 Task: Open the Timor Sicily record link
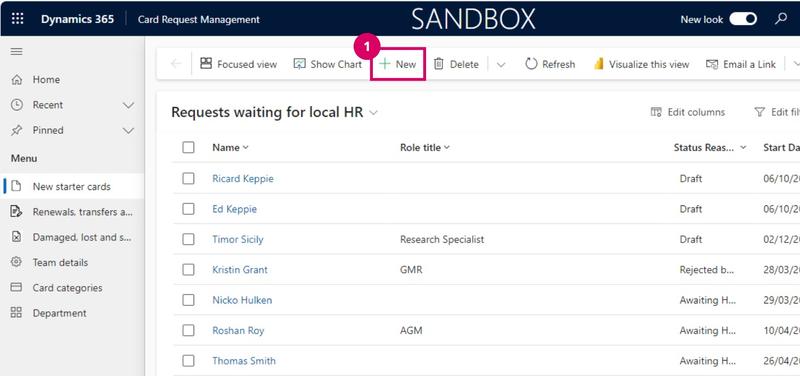pos(238,239)
